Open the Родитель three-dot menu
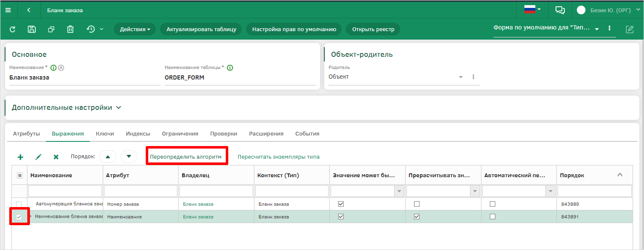Screen dimensions: 644x250 tap(473, 77)
